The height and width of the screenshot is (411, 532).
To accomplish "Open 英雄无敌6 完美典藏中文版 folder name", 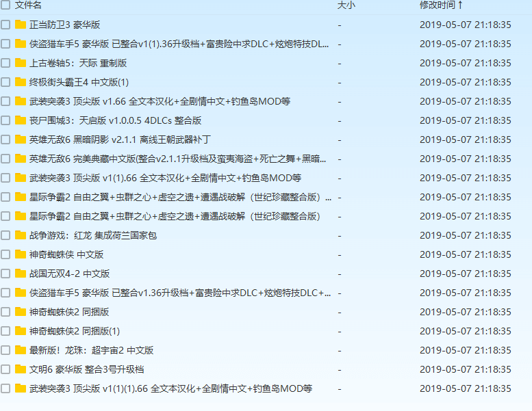I will (178, 159).
